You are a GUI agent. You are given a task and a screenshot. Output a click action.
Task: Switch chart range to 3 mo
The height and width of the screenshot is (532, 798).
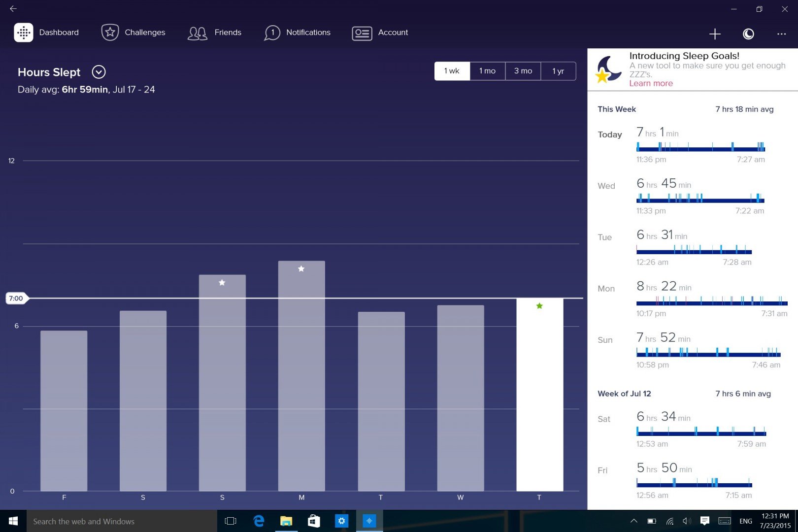point(523,71)
